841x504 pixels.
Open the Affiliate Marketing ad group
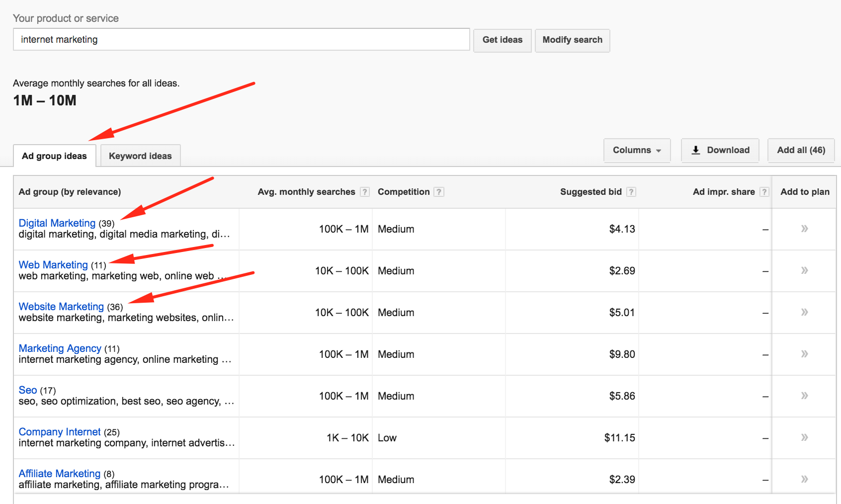tap(60, 474)
